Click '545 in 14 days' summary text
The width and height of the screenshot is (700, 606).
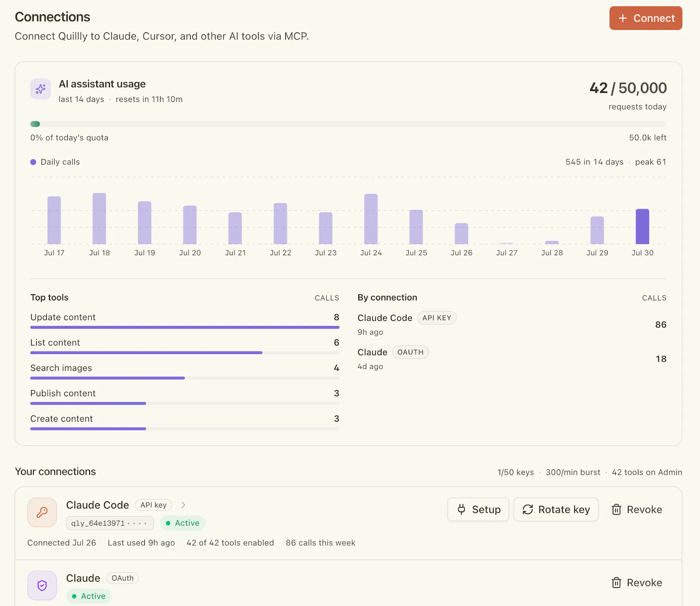[594, 162]
